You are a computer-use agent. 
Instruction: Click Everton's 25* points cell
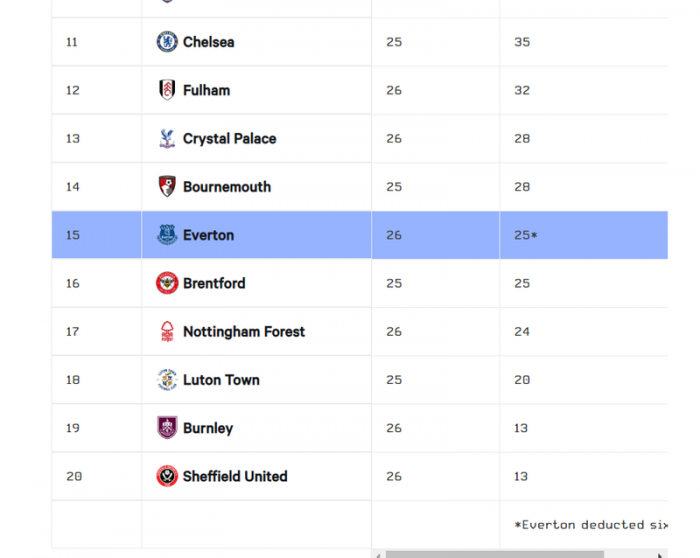(526, 235)
